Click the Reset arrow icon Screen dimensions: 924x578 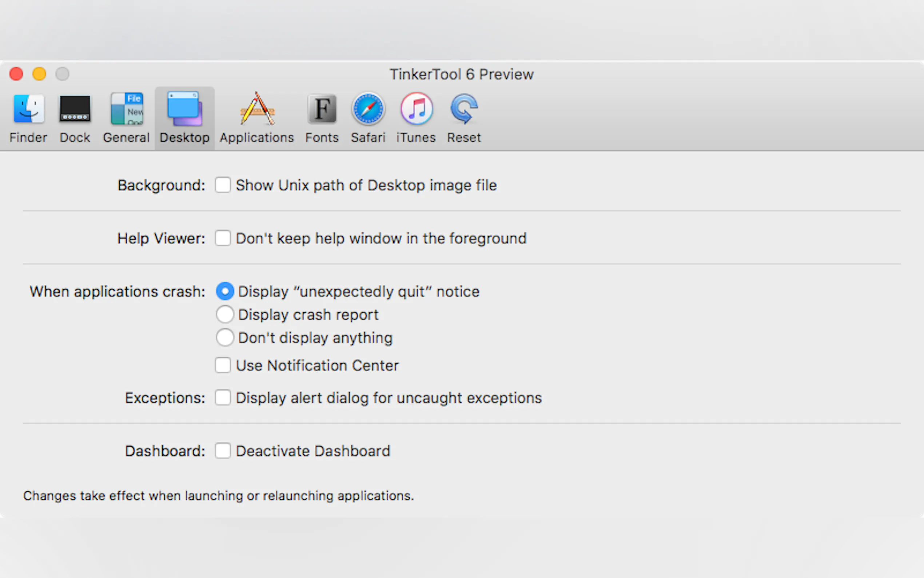(x=464, y=110)
